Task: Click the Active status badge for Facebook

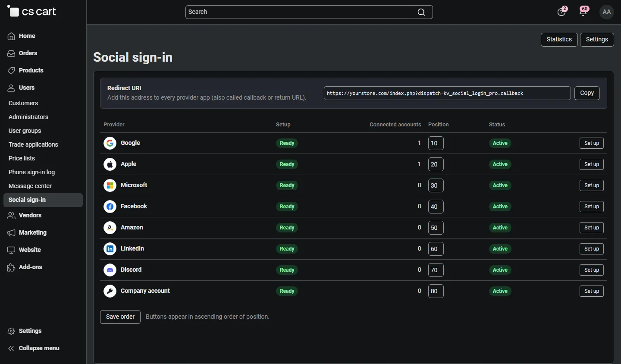Action: 500,207
